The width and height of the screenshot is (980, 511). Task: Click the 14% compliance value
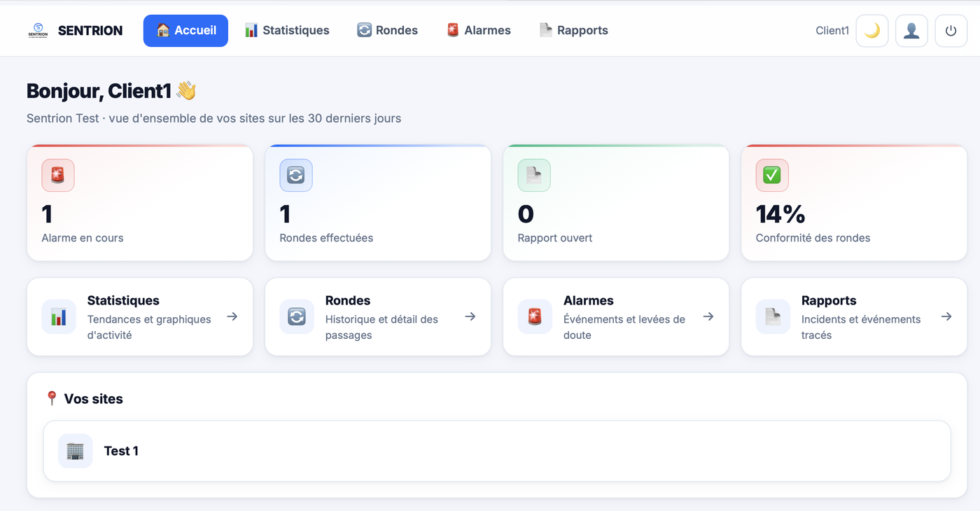pyautogui.click(x=780, y=213)
